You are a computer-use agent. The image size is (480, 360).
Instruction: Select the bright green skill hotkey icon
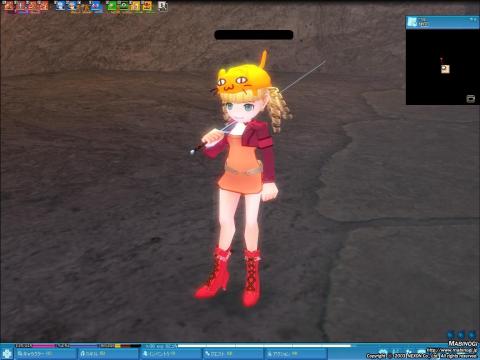[111, 6]
